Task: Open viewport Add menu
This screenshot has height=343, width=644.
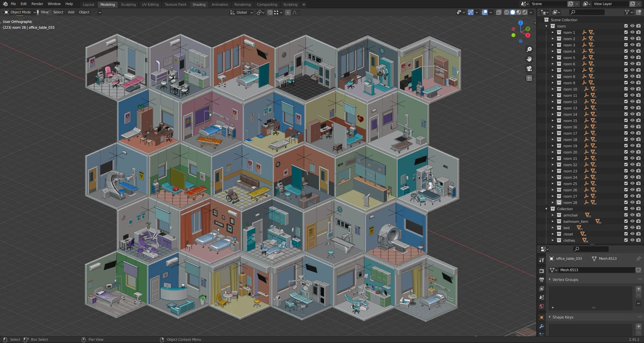Action: (71, 12)
